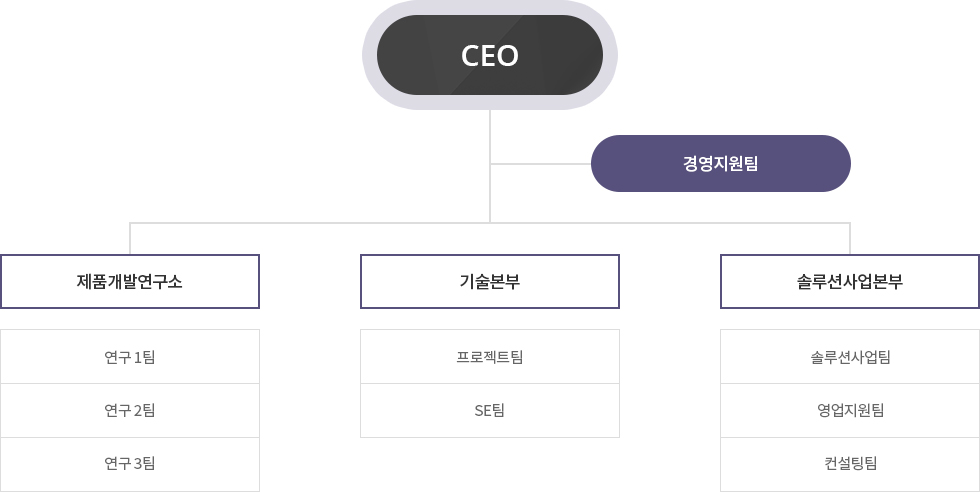Viewport: 980px width, 492px height.
Task: Select the 경영지원팀 purple box
Action: pyautogui.click(x=721, y=164)
